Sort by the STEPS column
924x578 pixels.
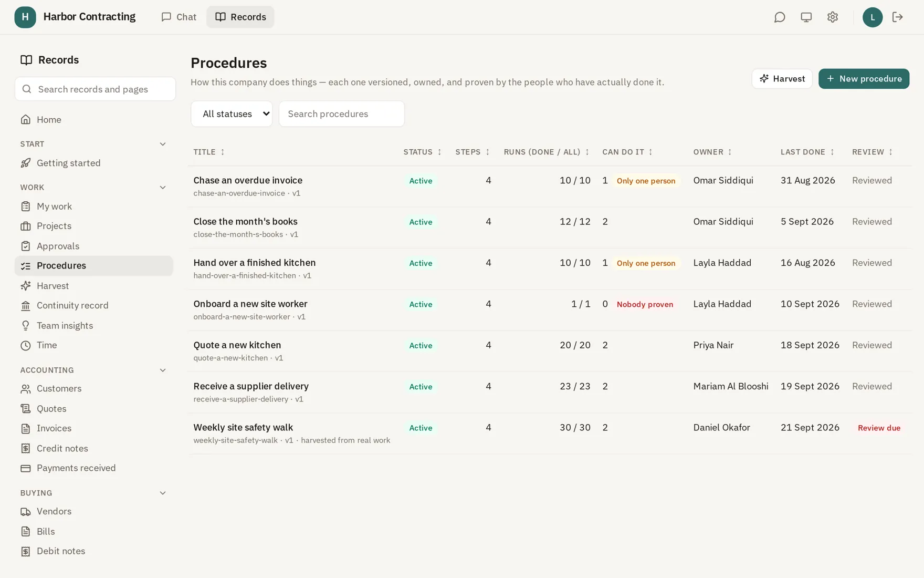tap(472, 152)
